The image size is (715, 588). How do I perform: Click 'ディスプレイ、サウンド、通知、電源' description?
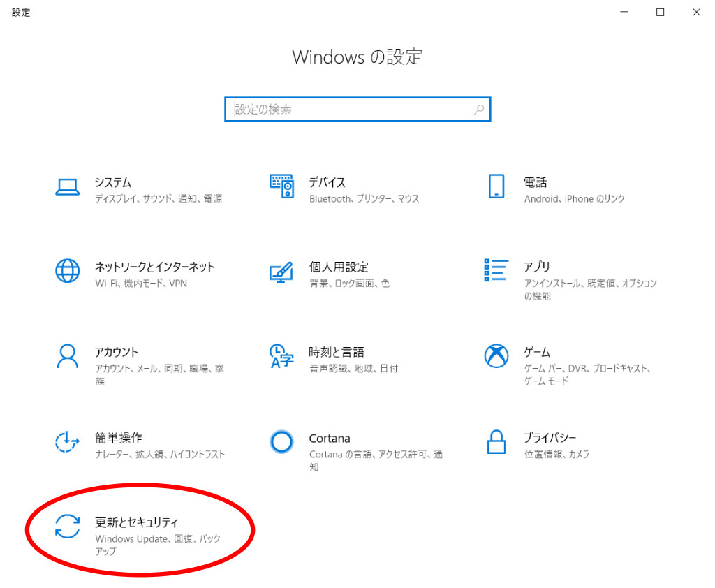pos(159,199)
